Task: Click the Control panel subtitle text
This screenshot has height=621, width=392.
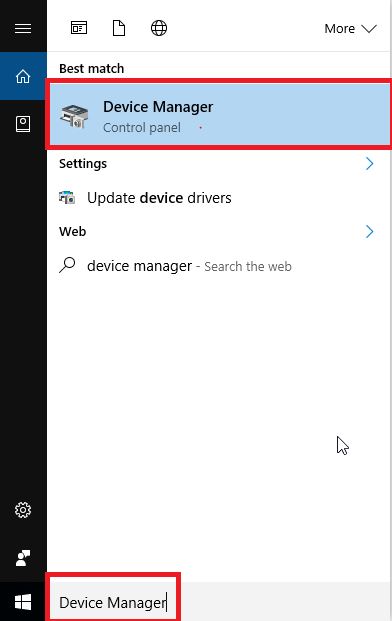Action: click(142, 128)
